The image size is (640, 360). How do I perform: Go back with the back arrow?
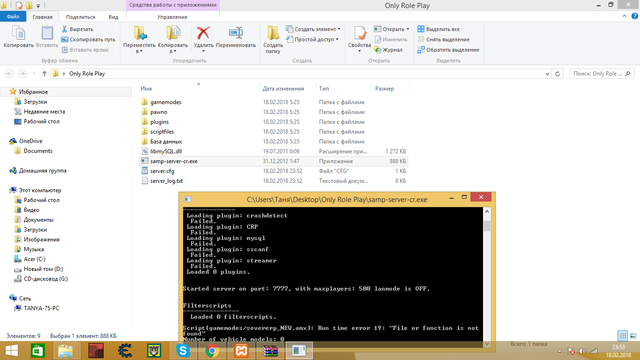point(9,73)
